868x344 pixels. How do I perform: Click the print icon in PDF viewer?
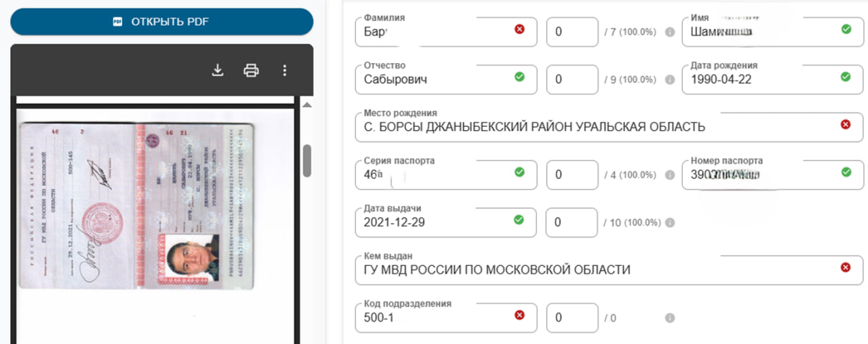click(251, 70)
